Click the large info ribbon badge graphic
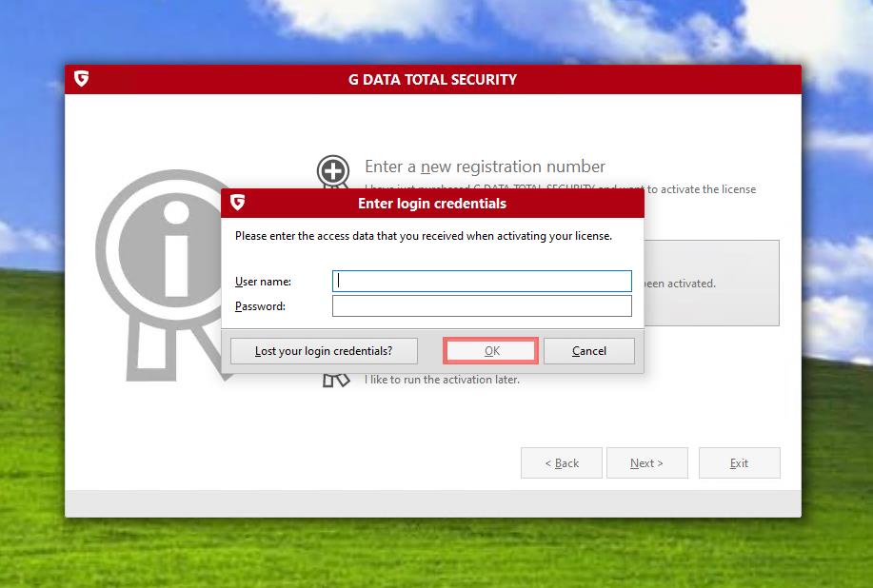Viewport: 873px width, 588px height. pos(165,275)
